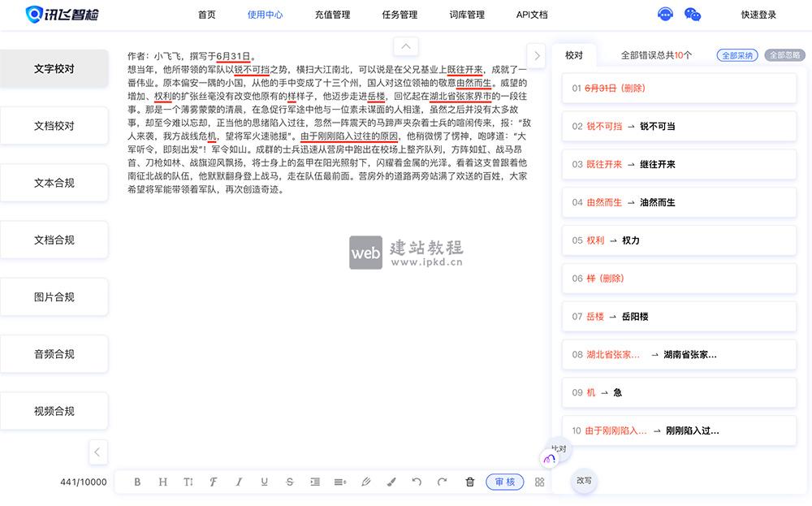812x506 pixels.
Task: Undo the last edit
Action: coord(417,482)
